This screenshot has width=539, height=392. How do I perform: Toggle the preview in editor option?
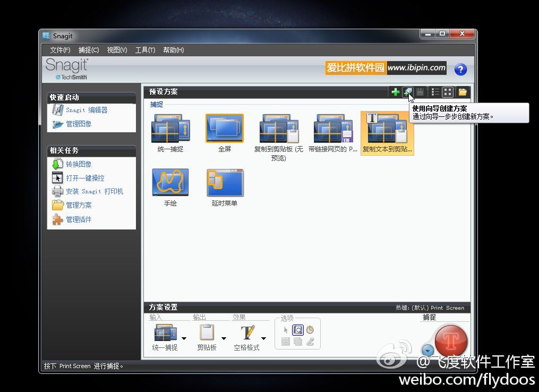[298, 330]
